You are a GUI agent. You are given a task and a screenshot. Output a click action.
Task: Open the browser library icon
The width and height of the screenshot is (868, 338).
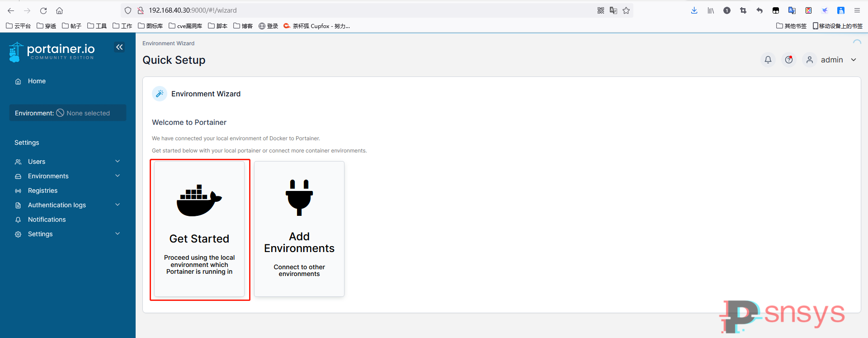[x=711, y=10]
